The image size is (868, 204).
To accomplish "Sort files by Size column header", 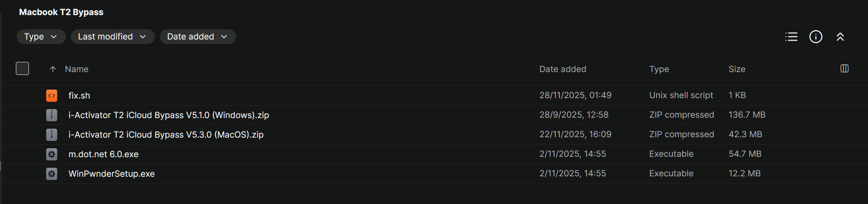I will (737, 69).
